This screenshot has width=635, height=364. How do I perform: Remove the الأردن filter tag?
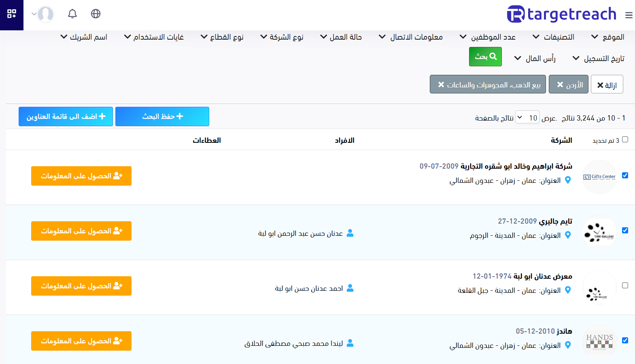click(561, 85)
